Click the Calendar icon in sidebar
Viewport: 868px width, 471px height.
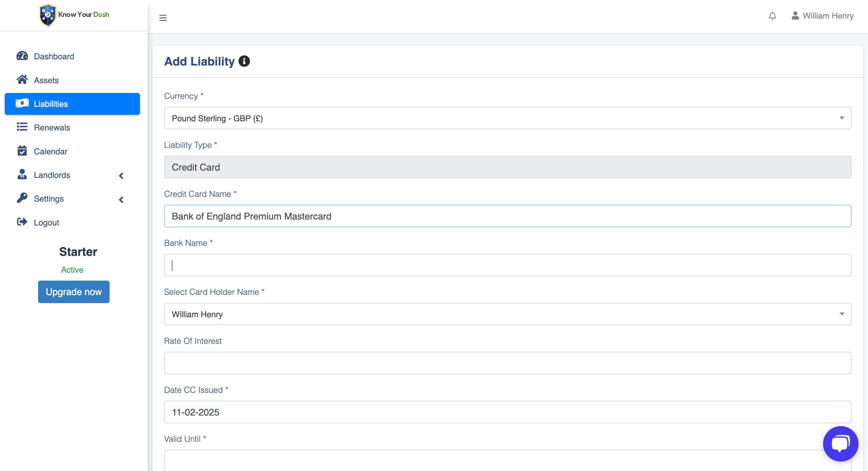point(22,151)
